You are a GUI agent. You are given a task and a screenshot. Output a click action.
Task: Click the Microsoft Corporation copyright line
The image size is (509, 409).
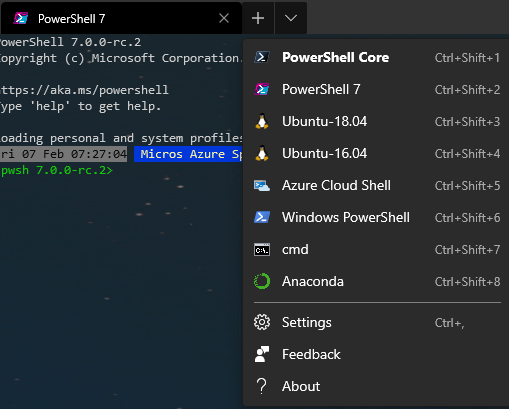[x=120, y=58]
